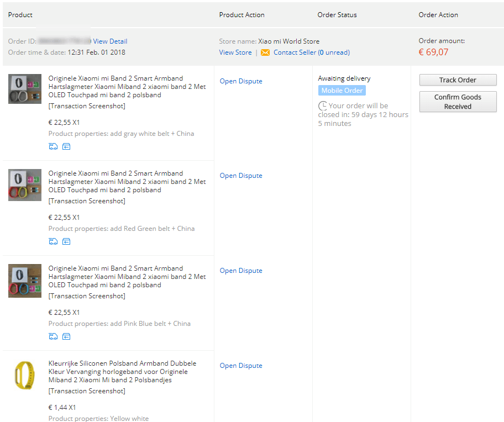Viewport: 504px width, 422px height.
Task: Open Dispute for the gray white belt item
Action: pyautogui.click(x=241, y=81)
